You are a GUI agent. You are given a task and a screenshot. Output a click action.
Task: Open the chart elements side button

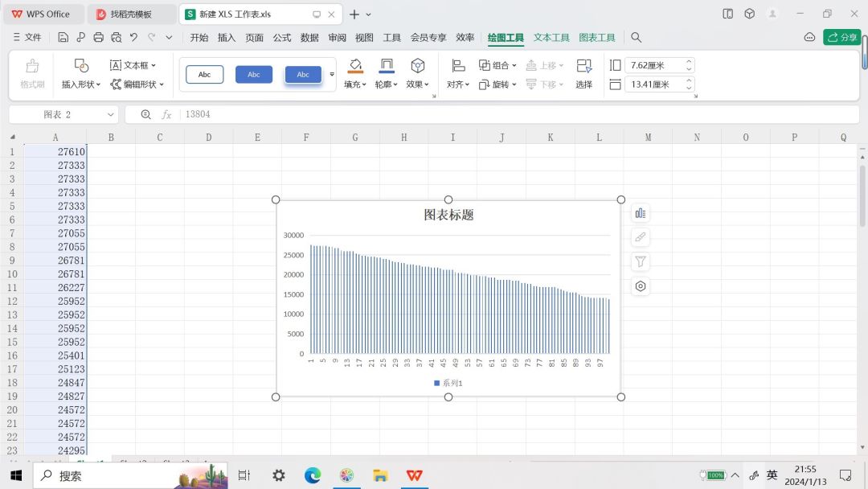[641, 213]
